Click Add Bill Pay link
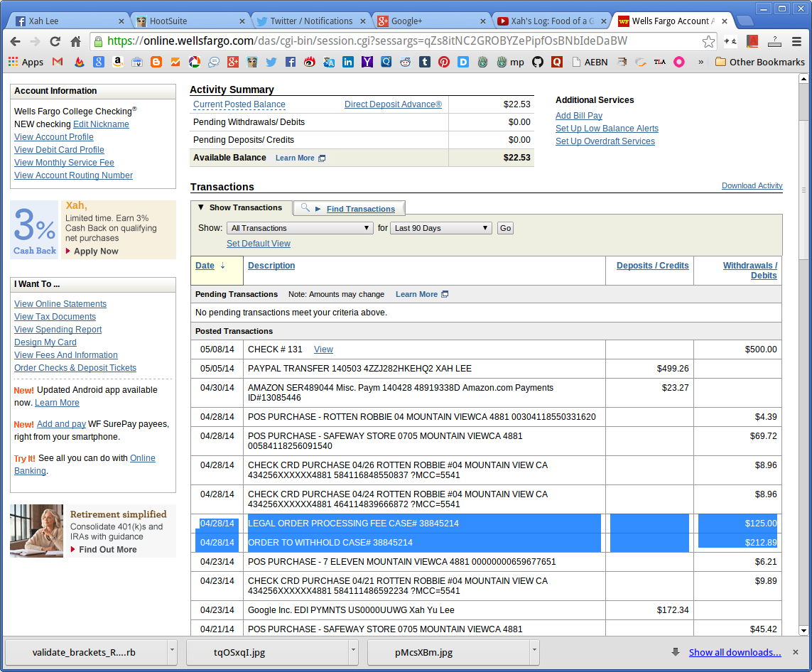 point(579,116)
